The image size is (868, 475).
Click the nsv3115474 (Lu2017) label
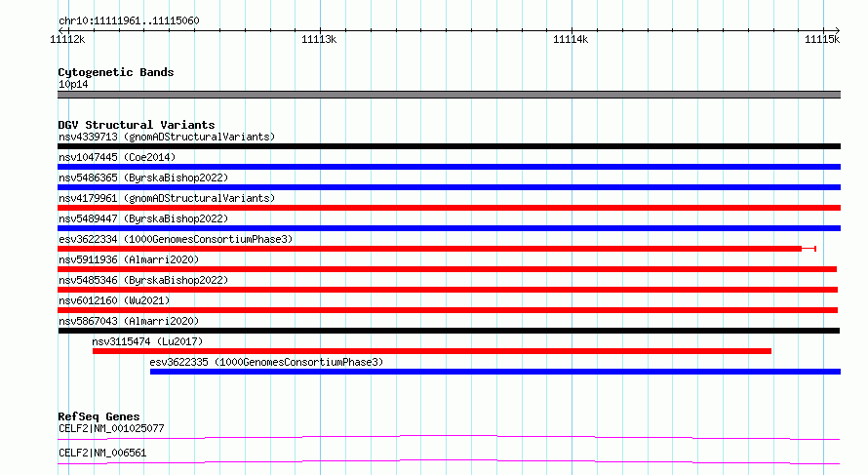click(x=147, y=341)
